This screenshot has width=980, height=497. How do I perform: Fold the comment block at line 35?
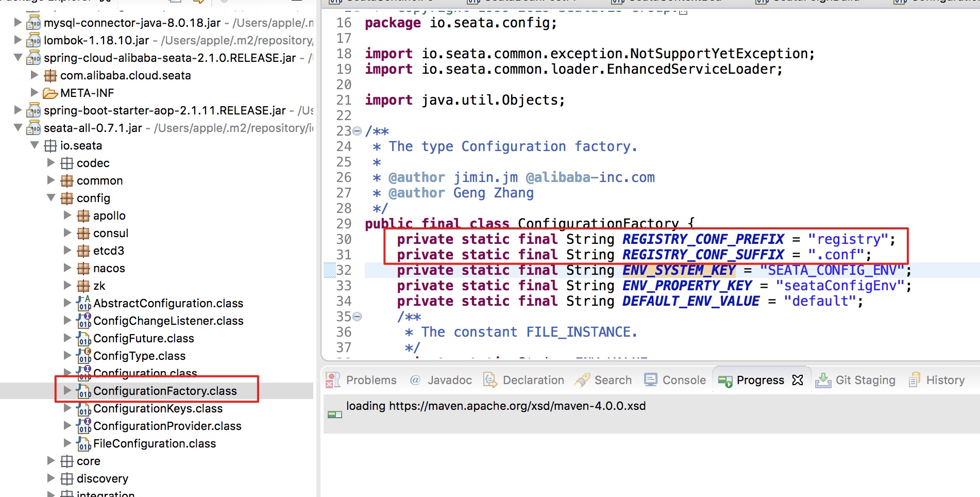point(357,317)
